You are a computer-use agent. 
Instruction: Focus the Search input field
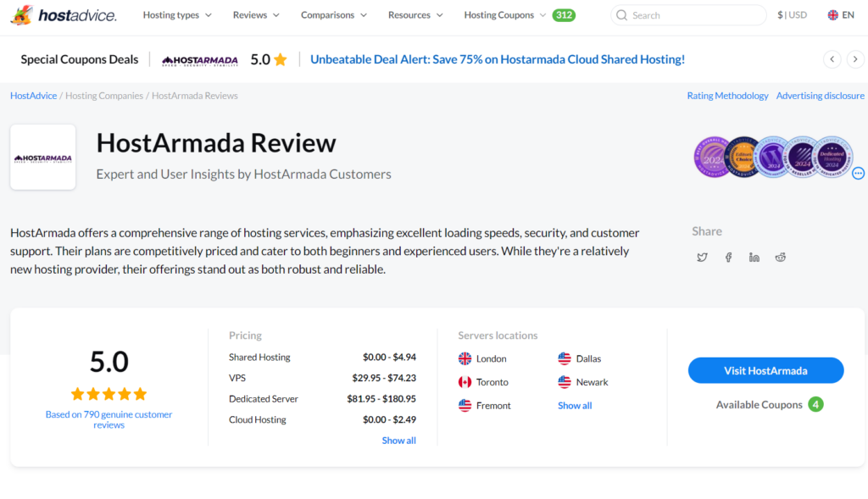click(x=688, y=15)
